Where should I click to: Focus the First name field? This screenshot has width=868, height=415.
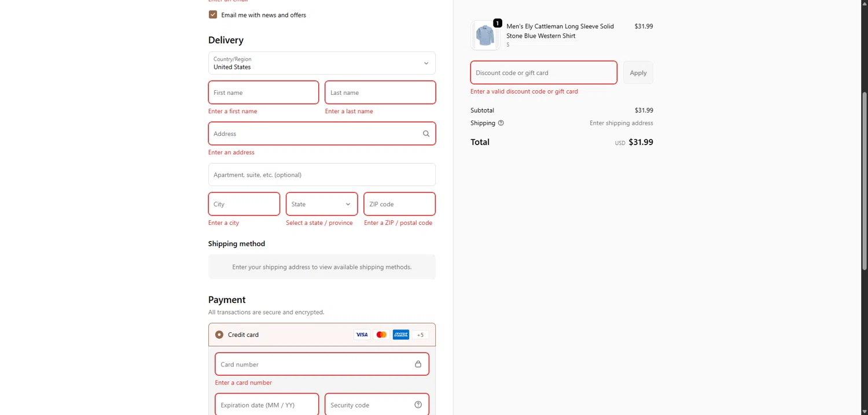point(263,92)
